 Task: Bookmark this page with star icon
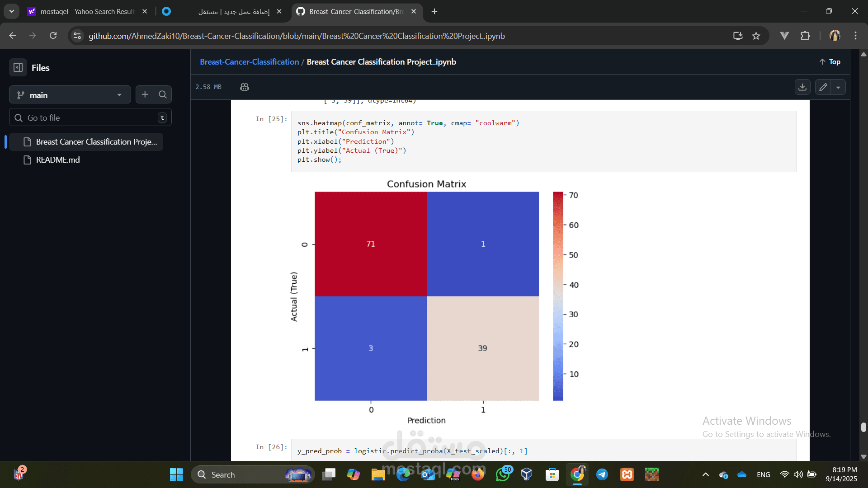pyautogui.click(x=756, y=36)
